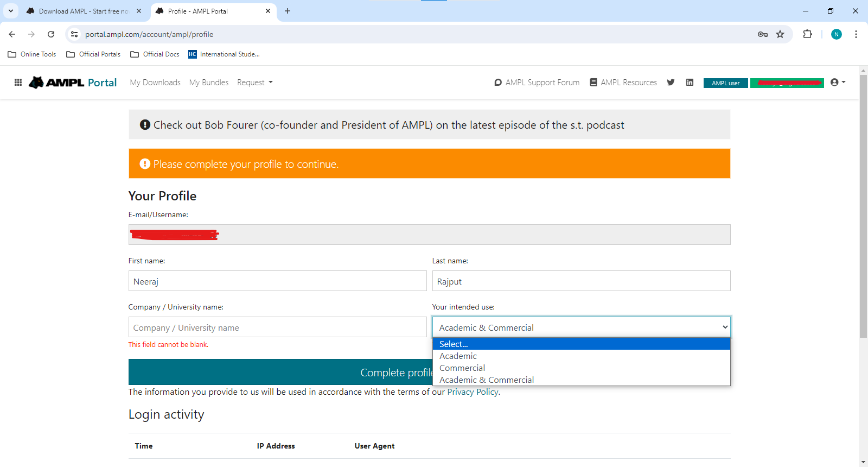Screen dimensions: 868x467
Task: Click the podcast notice exclamation icon
Action: tap(145, 124)
